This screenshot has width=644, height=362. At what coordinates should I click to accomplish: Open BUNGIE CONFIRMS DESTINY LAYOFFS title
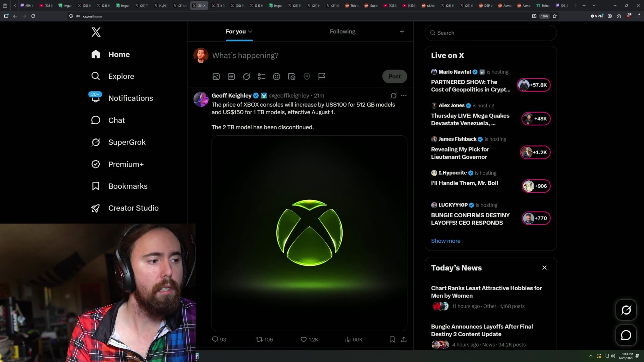click(470, 219)
